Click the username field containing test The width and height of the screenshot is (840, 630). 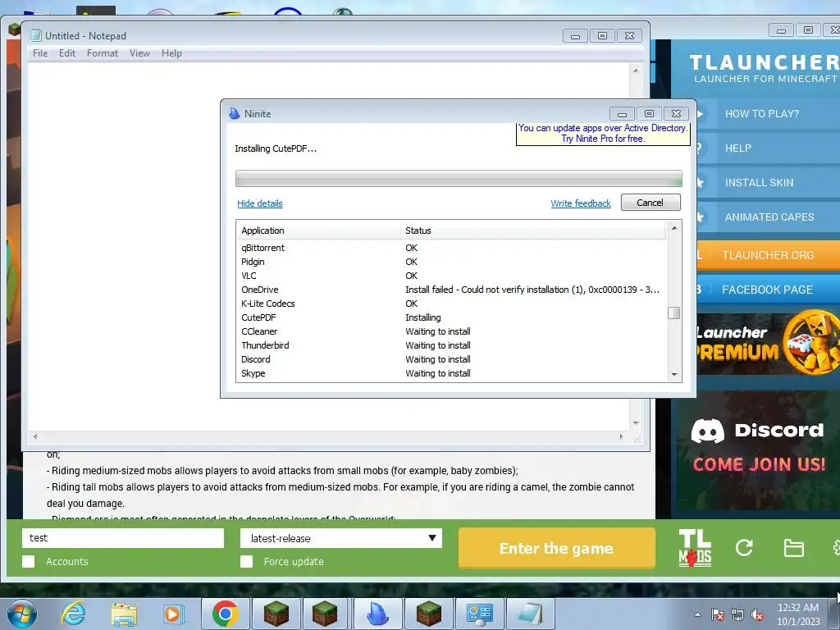pos(123,538)
